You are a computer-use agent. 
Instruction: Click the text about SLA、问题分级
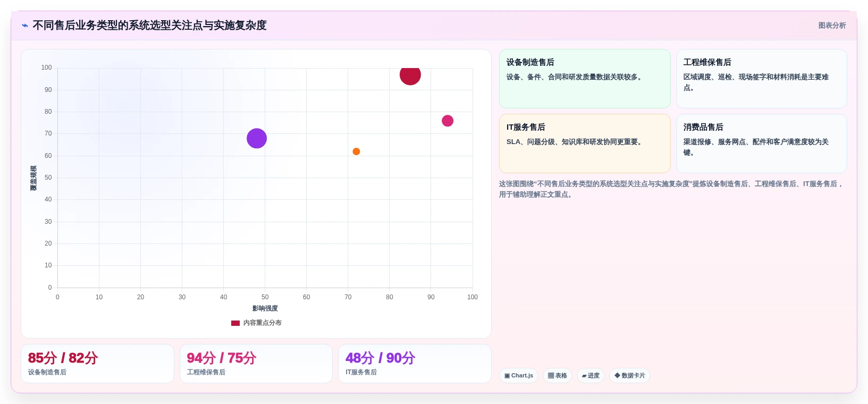click(x=576, y=142)
